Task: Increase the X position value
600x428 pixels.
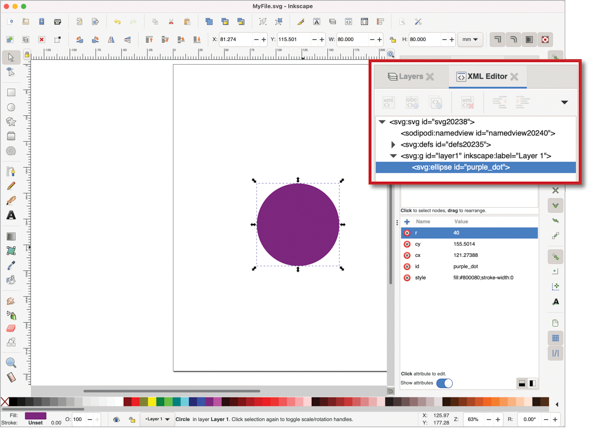Action: [263, 39]
